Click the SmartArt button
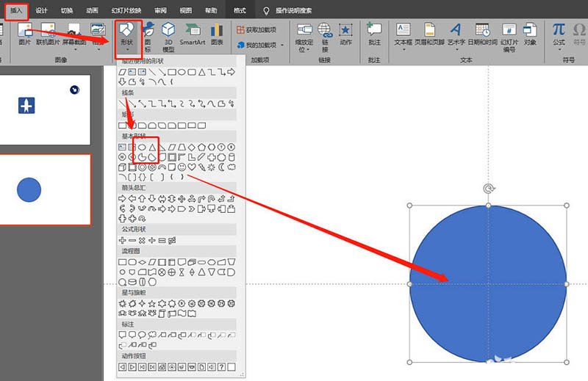The width and height of the screenshot is (588, 381). [x=193, y=34]
